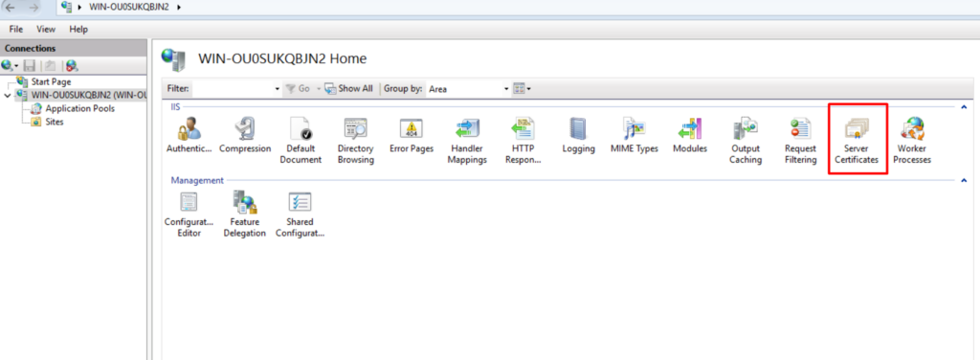Open Output Caching settings

click(x=746, y=142)
